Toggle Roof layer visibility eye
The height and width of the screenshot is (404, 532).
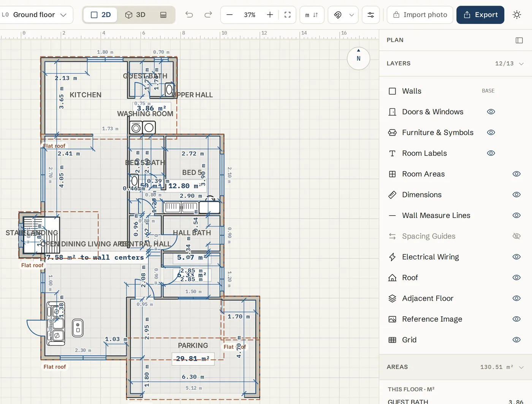pos(516,278)
